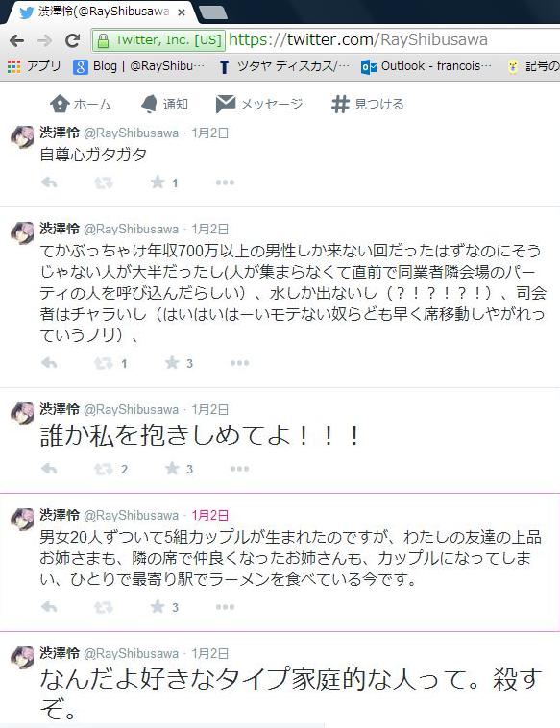Image resolution: width=560 pixels, height=728 pixels.
Task: Open the Outlook bookmark
Action: click(x=426, y=67)
